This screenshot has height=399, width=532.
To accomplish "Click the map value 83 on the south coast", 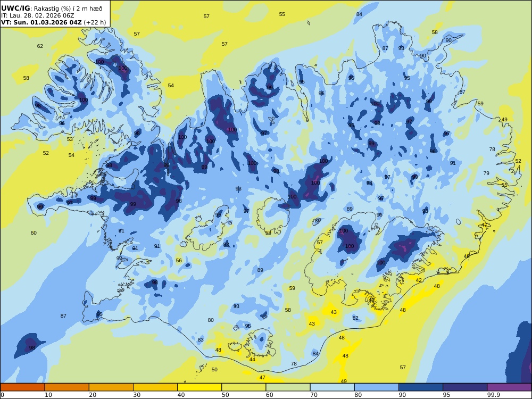I will pos(201,339).
